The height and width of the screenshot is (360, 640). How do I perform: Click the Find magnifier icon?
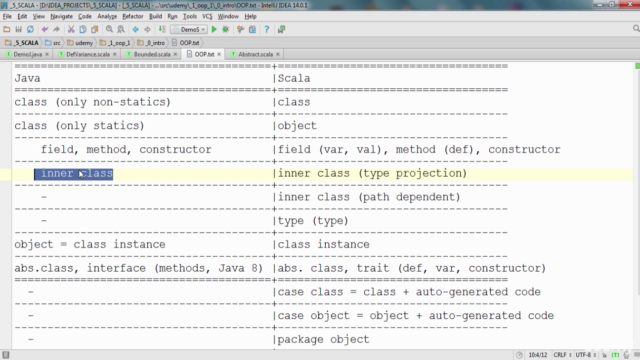[x=109, y=29]
